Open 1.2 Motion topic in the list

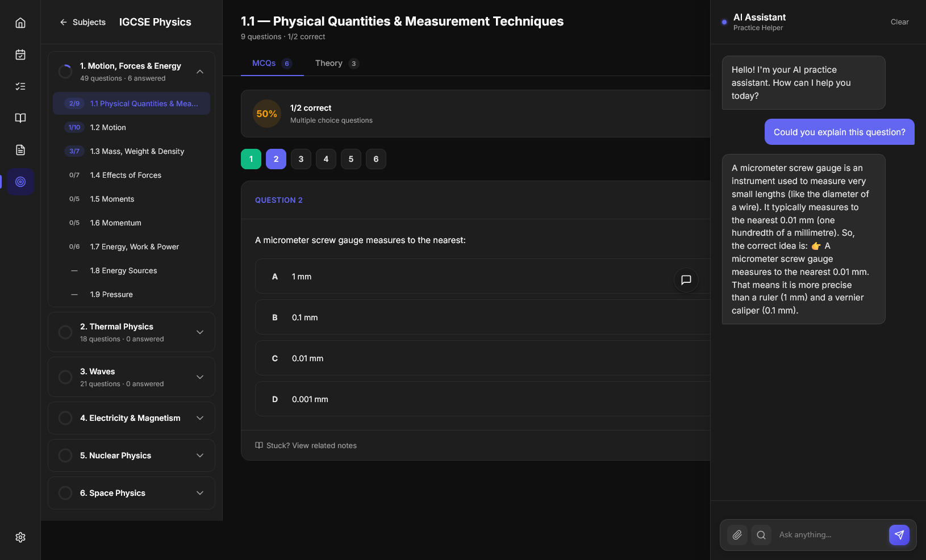[108, 128]
